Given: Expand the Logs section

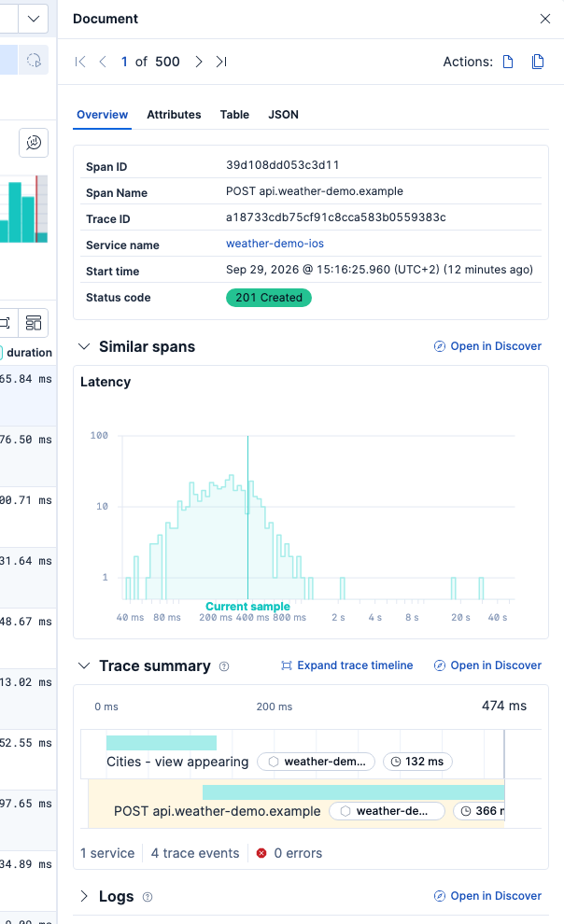Looking at the screenshot, I should point(84,896).
